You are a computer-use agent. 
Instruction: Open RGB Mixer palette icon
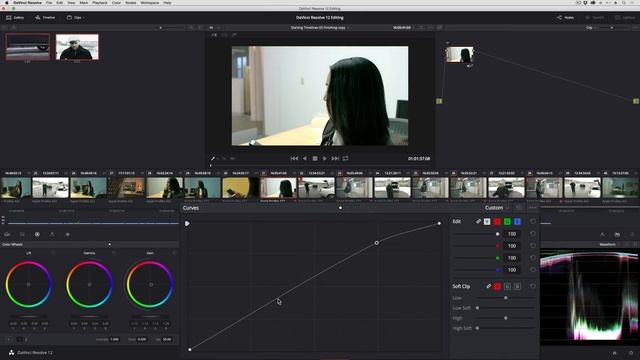(52, 235)
